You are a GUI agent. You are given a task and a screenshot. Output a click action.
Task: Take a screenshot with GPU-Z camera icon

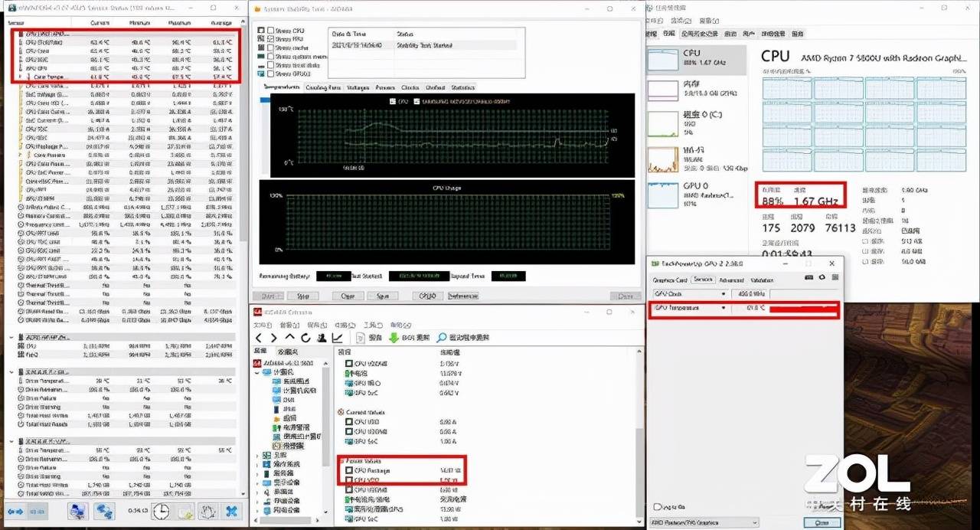[x=810, y=279]
